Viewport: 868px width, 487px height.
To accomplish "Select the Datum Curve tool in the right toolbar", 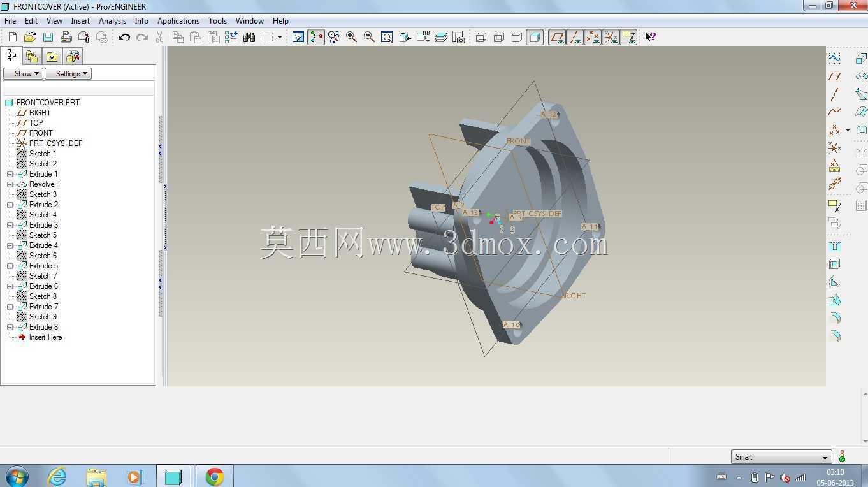I will click(x=834, y=112).
